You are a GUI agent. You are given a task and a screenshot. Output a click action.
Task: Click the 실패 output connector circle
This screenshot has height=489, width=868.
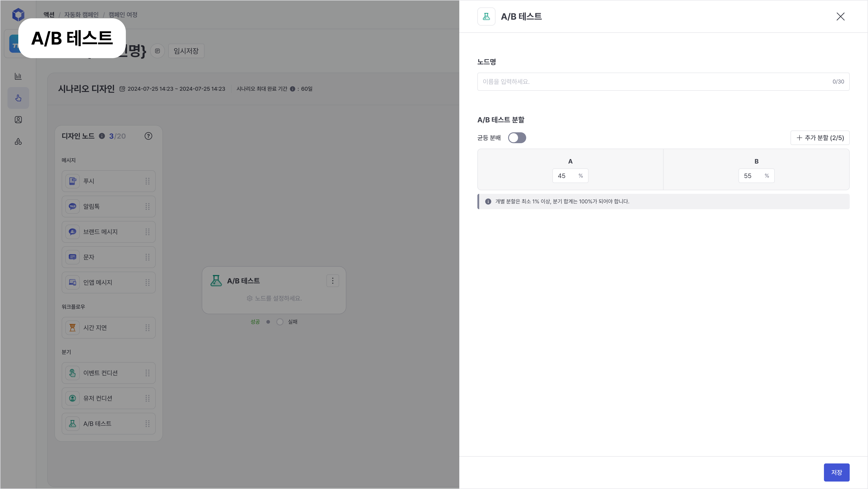pos(280,322)
